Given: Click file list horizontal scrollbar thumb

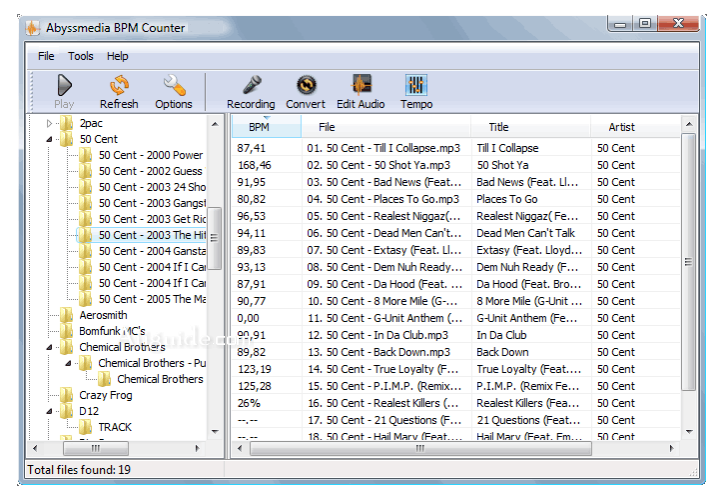Looking at the screenshot, I should click(x=420, y=448).
